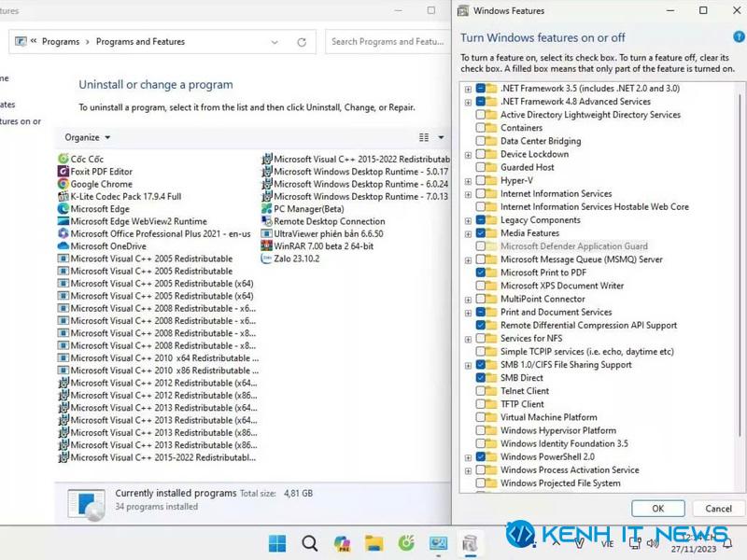Click Cancel in Windows Features
Image resolution: width=747 pixels, height=560 pixels.
point(718,508)
